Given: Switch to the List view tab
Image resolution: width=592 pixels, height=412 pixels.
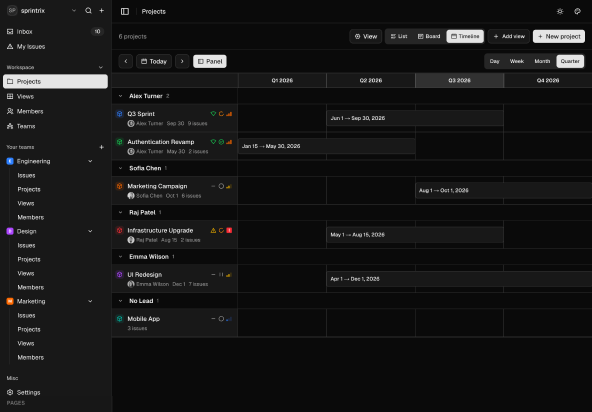Looking at the screenshot, I should pos(399,36).
